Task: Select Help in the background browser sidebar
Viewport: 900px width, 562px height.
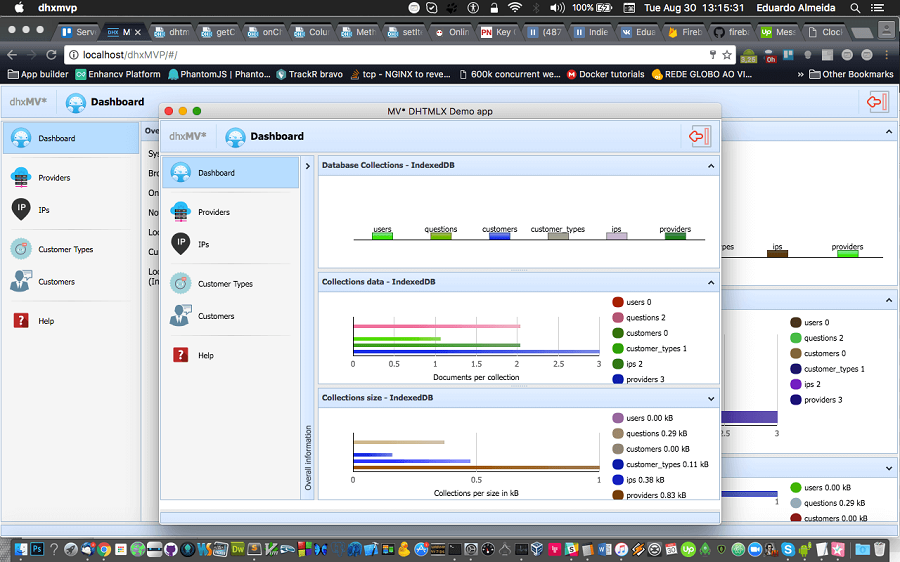Action: click(x=71, y=321)
